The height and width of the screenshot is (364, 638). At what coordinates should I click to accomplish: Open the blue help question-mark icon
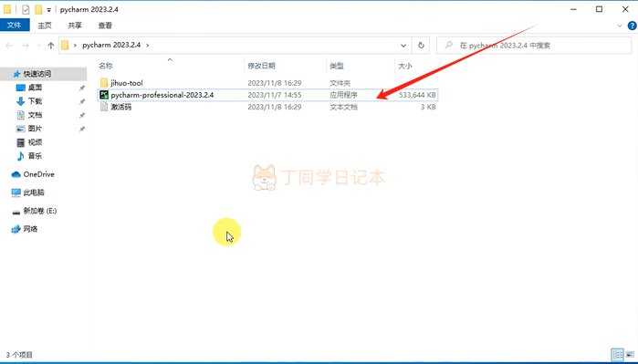point(633,26)
